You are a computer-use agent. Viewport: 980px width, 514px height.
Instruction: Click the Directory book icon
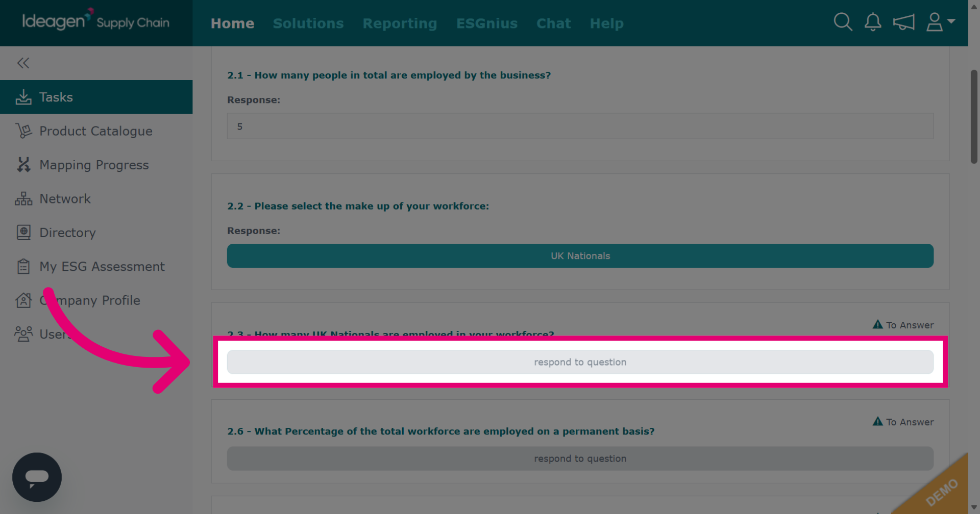click(23, 233)
